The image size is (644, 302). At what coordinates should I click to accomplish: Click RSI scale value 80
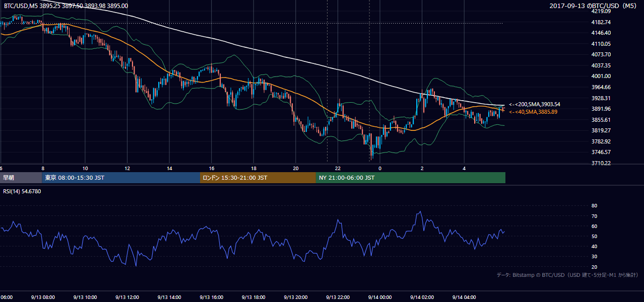click(x=595, y=206)
